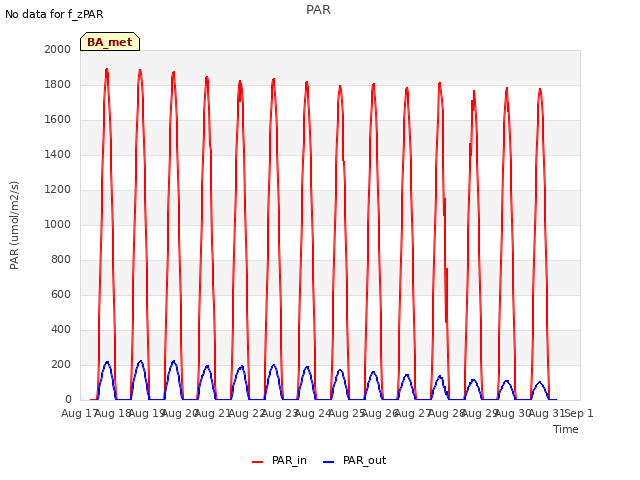Toggle PAR_in series in the legend
Image resolution: width=640 pixels, height=480 pixels.
pos(289,460)
